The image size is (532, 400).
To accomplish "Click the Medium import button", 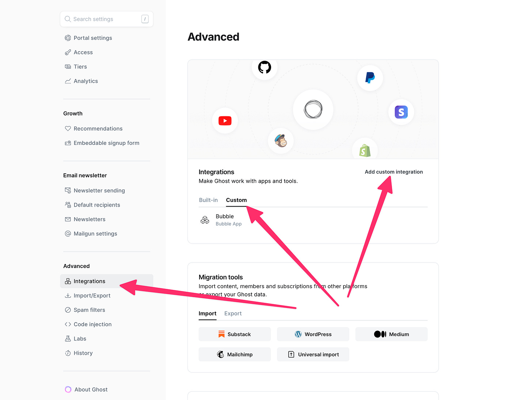I will (x=391, y=334).
